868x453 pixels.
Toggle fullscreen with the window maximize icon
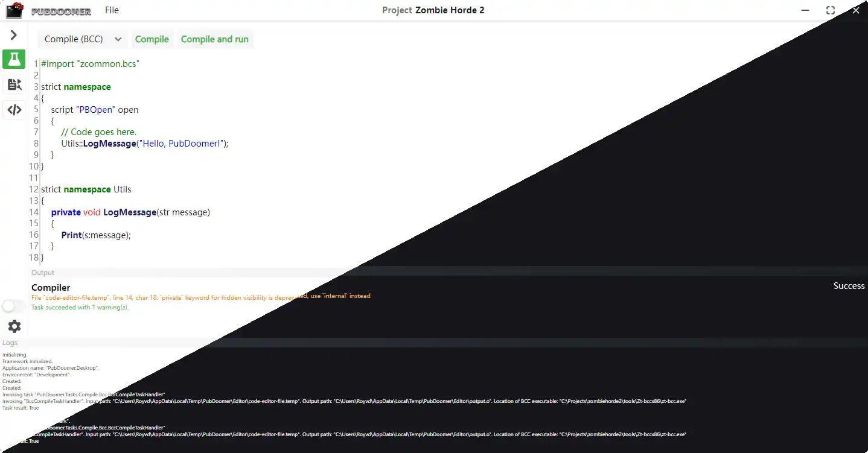[831, 10]
